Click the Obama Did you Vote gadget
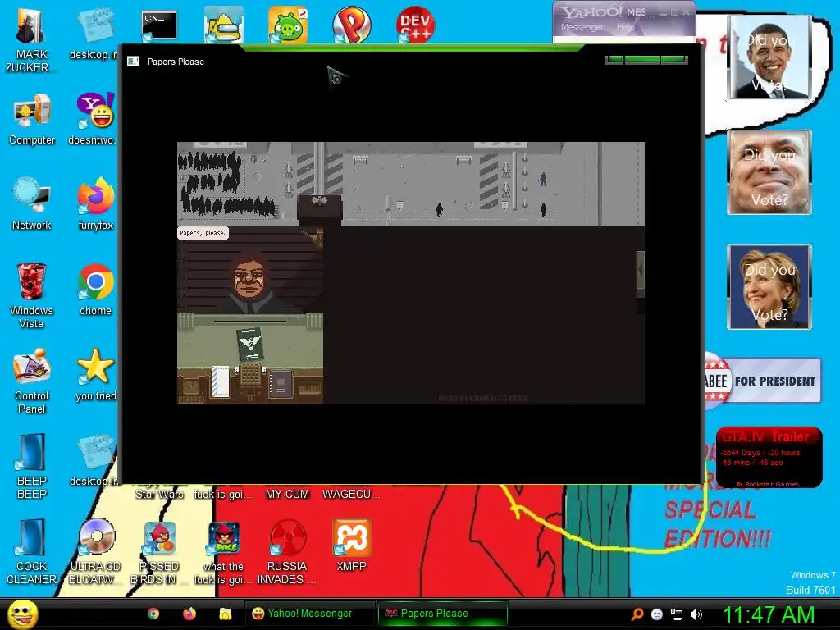 pyautogui.click(x=769, y=57)
